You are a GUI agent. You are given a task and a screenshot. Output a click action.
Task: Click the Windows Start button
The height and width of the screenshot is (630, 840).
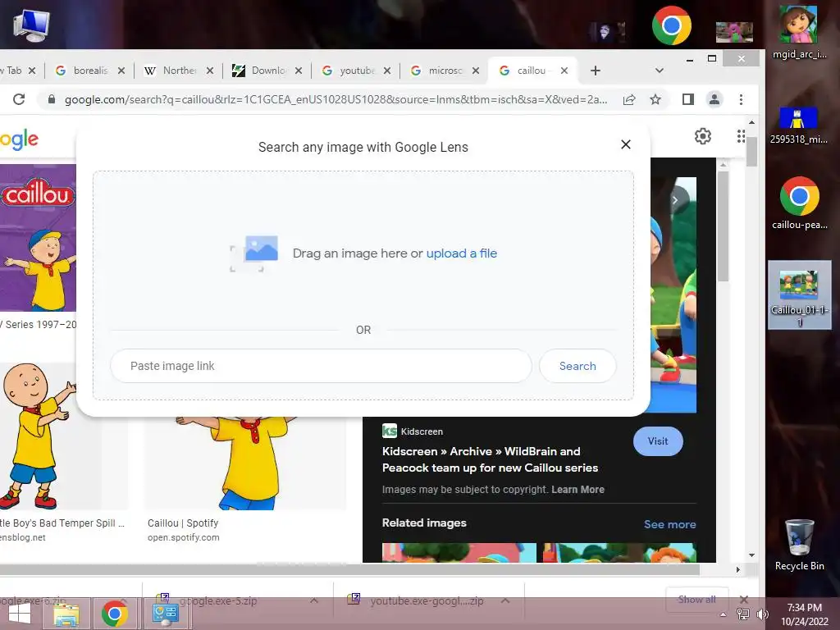click(20, 614)
